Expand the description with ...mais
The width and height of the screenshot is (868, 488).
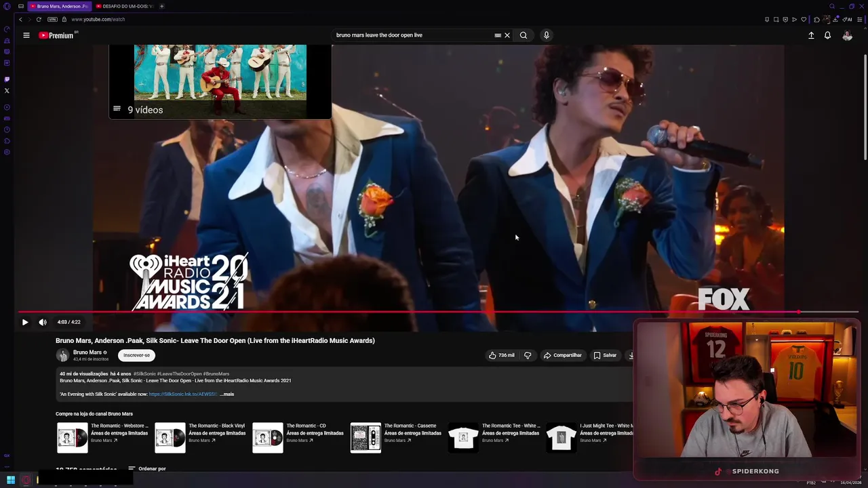[x=226, y=394]
